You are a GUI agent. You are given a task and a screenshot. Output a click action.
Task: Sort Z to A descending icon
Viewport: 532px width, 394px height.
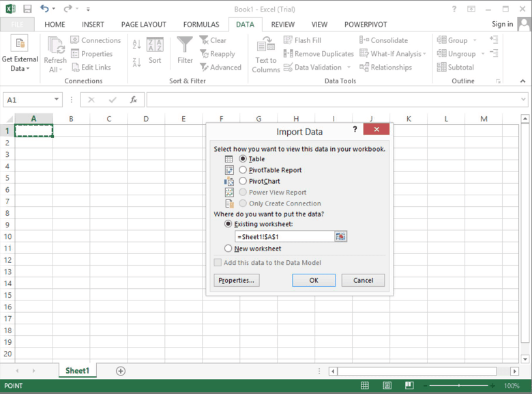(136, 62)
